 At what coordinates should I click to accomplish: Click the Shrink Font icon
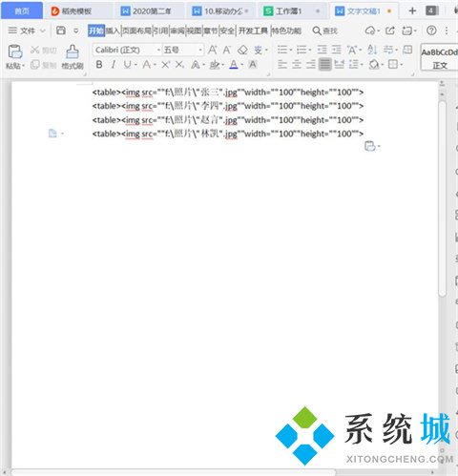226,50
